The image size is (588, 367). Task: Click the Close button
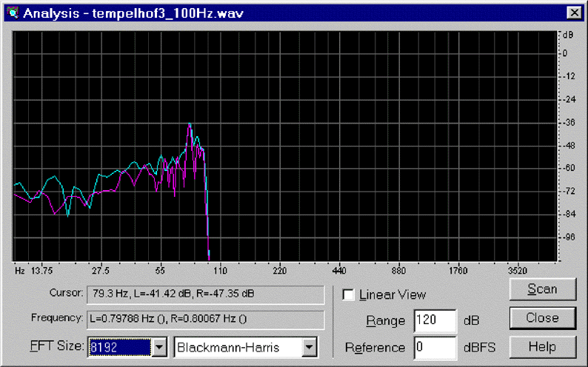[543, 318]
